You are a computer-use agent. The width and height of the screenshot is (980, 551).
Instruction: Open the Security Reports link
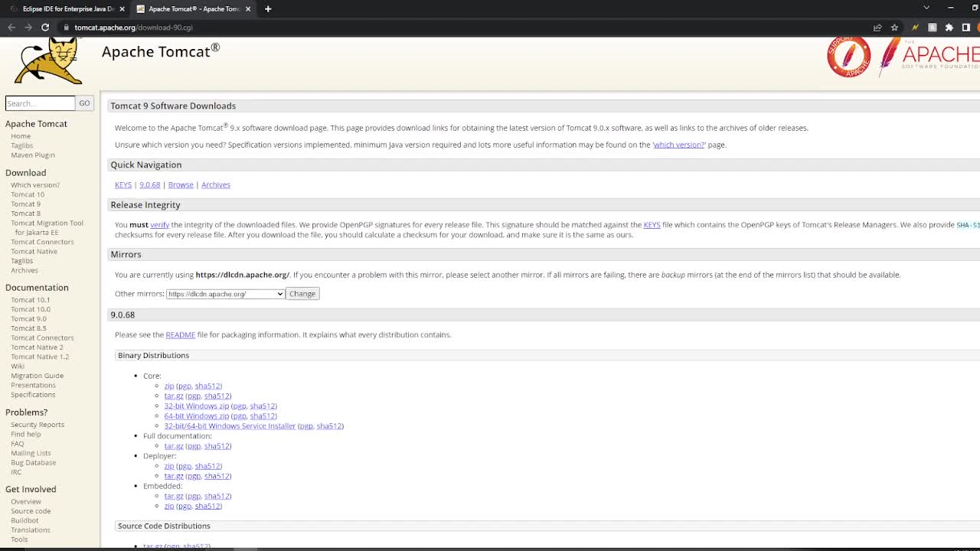[38, 425]
